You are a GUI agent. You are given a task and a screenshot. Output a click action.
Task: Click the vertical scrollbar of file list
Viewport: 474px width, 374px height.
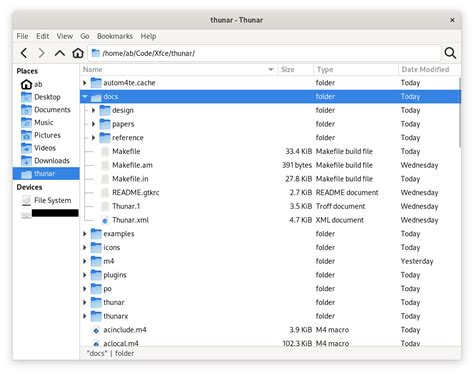point(460,112)
